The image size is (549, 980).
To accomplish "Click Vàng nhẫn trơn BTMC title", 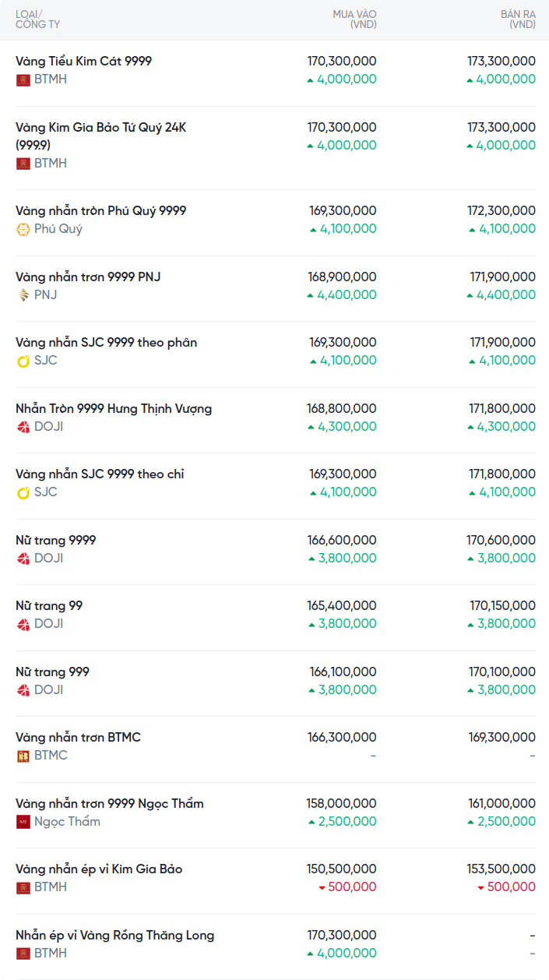I will pos(78,737).
